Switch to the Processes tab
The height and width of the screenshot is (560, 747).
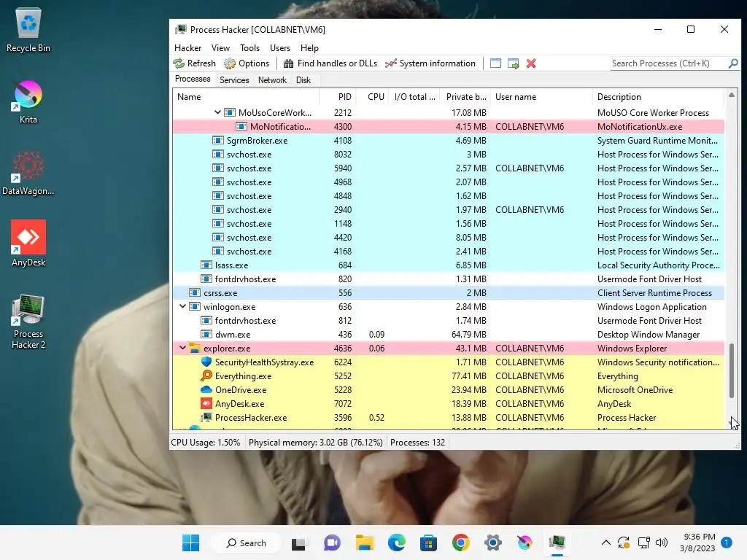[x=193, y=79]
